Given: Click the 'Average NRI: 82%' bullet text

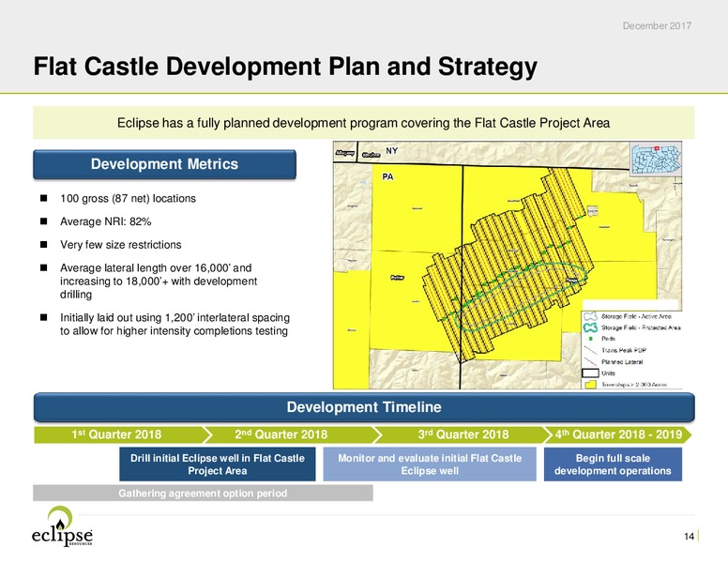Looking at the screenshot, I should point(106,221).
